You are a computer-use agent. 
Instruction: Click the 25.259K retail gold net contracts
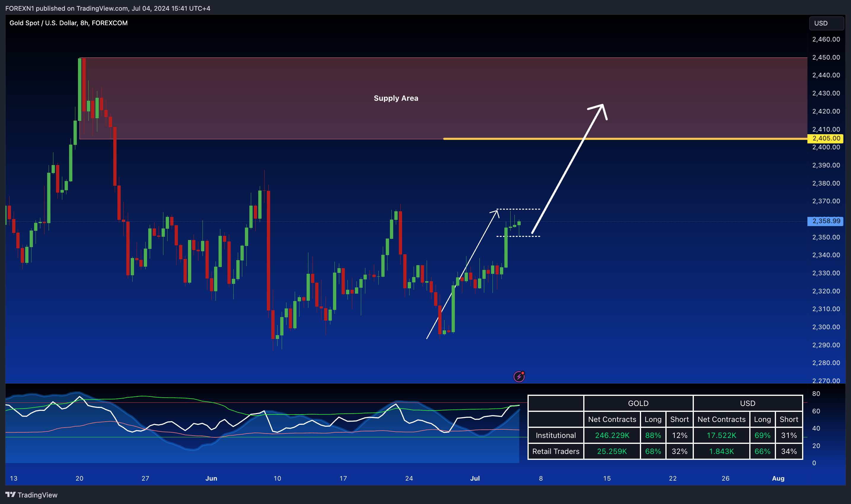click(x=612, y=451)
